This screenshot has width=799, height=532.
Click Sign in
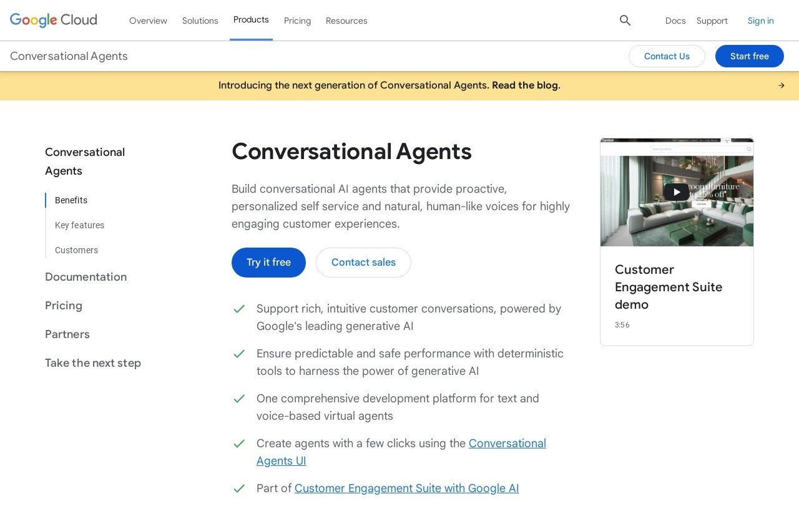click(761, 21)
